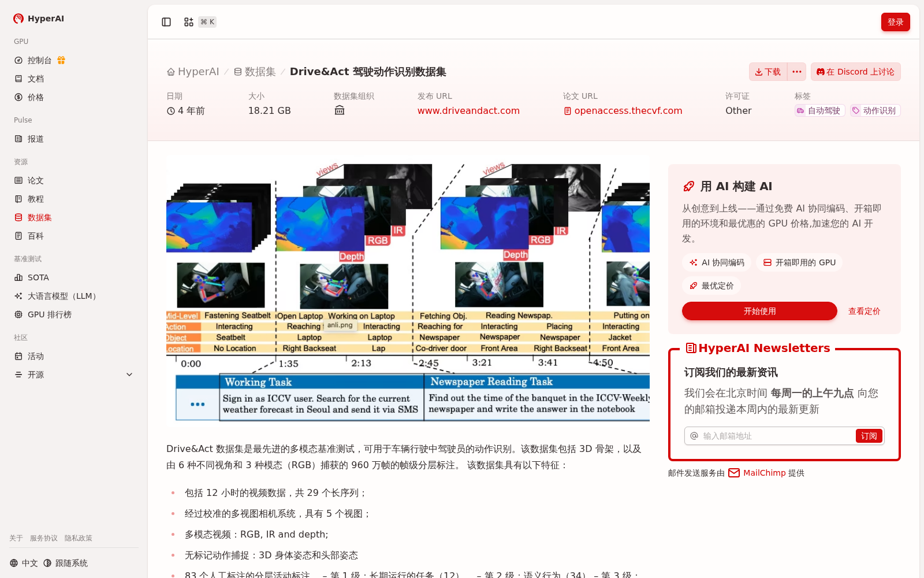Click the ⌘ K shortcut badge

click(207, 22)
